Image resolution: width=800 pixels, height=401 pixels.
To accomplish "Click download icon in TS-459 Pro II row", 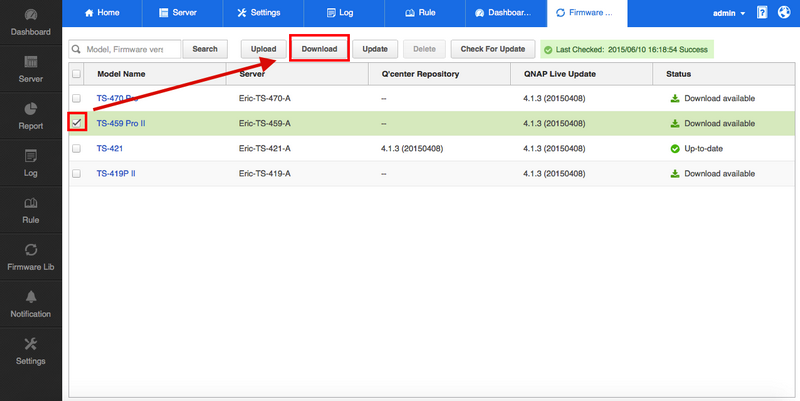I will click(674, 123).
